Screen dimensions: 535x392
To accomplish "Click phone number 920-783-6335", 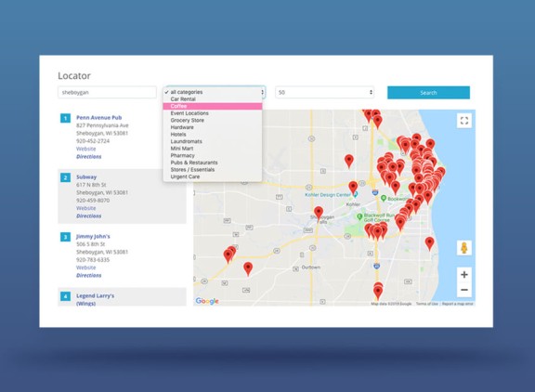I will point(93,259).
